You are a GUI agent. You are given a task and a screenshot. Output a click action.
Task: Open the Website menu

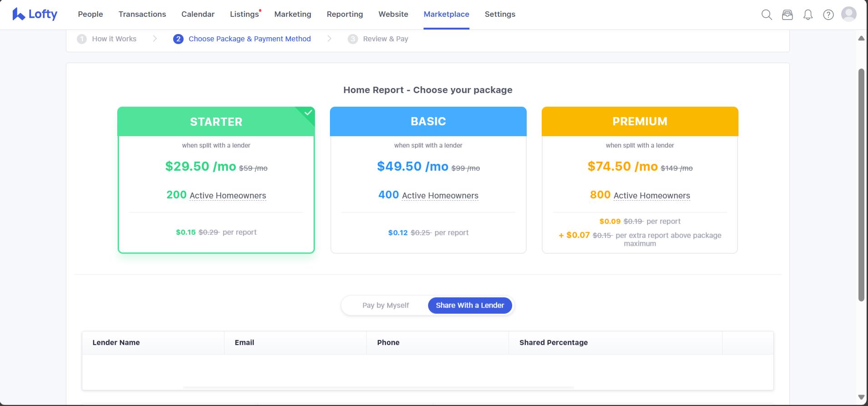(x=393, y=14)
